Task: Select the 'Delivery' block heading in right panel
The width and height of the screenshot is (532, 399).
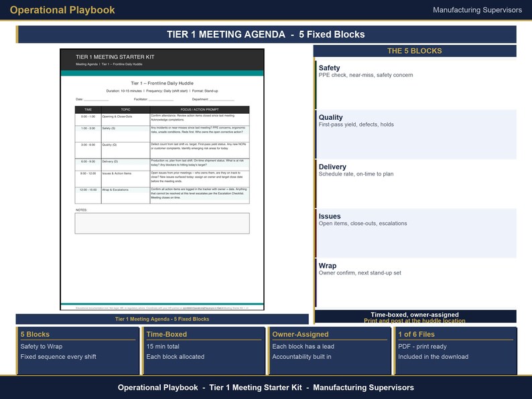Action: click(332, 167)
